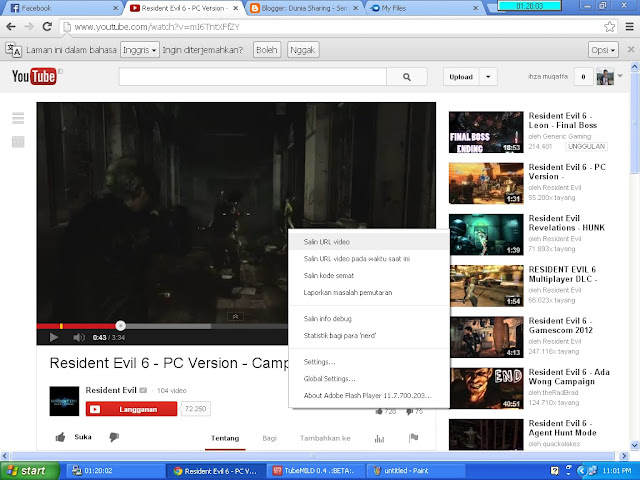This screenshot has width=640, height=480.
Task: Click the YouTube logo
Action: (x=34, y=76)
